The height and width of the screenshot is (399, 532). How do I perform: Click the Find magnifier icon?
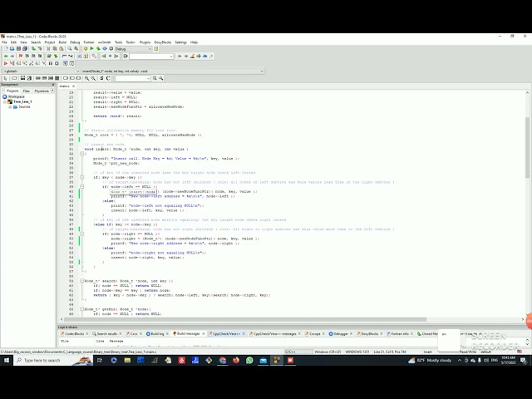pyautogui.click(x=70, y=49)
